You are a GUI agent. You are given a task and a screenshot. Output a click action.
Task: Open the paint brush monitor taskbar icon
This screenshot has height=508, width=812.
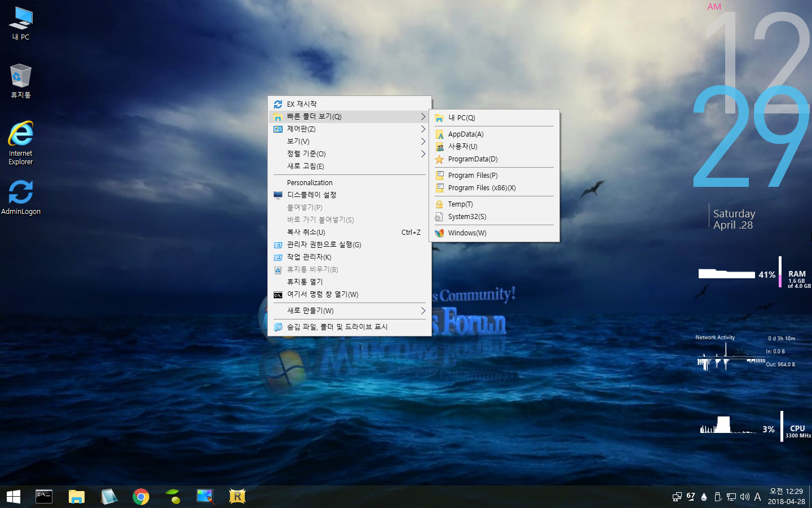pos(205,497)
